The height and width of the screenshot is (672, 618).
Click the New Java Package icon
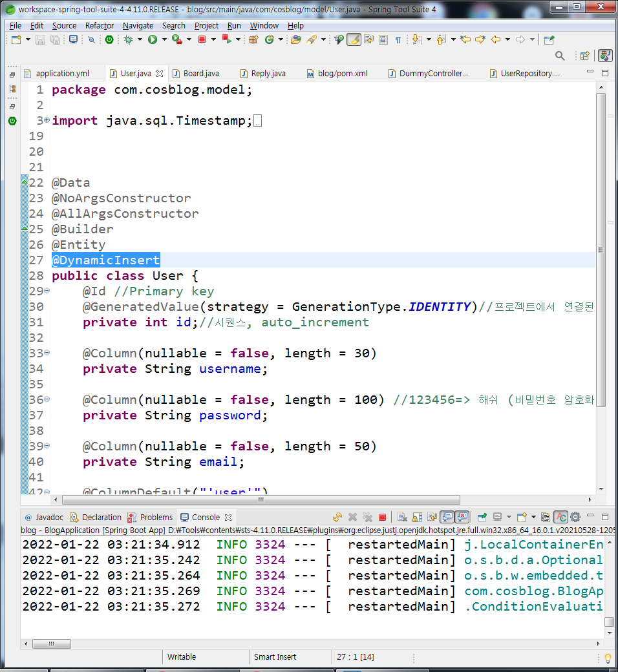254,40
